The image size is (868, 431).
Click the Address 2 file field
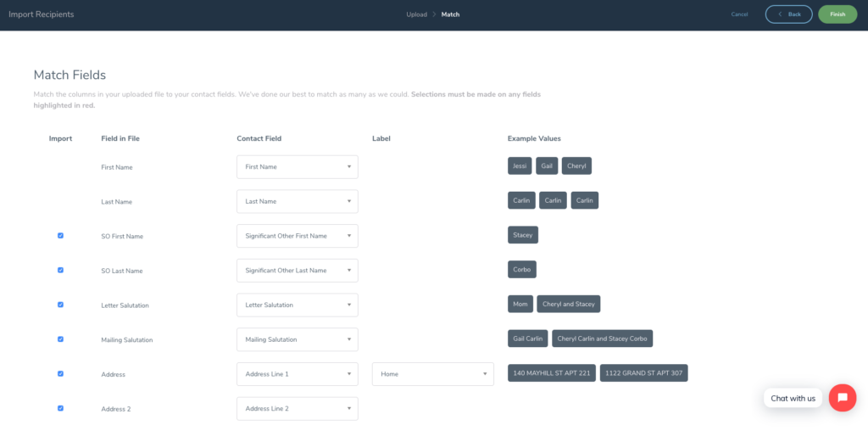115,409
